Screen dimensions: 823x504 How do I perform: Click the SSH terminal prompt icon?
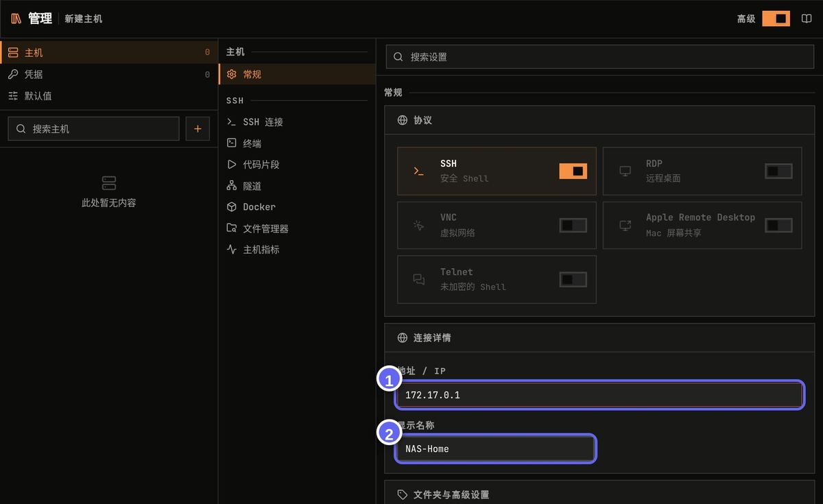tap(418, 171)
